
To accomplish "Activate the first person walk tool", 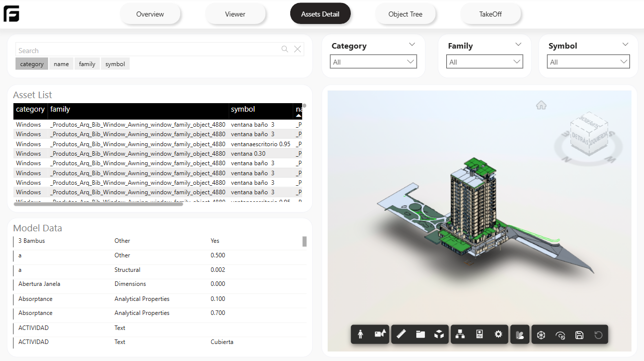I will [x=360, y=334].
